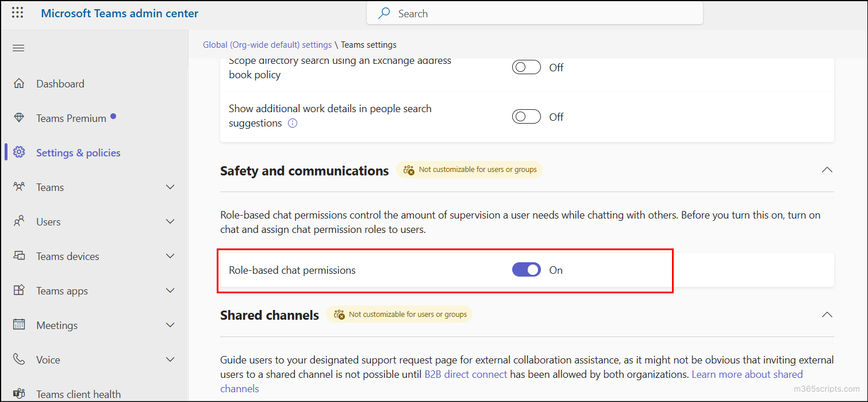Click the Settings & policies gear icon
This screenshot has height=402, width=868.
(19, 152)
